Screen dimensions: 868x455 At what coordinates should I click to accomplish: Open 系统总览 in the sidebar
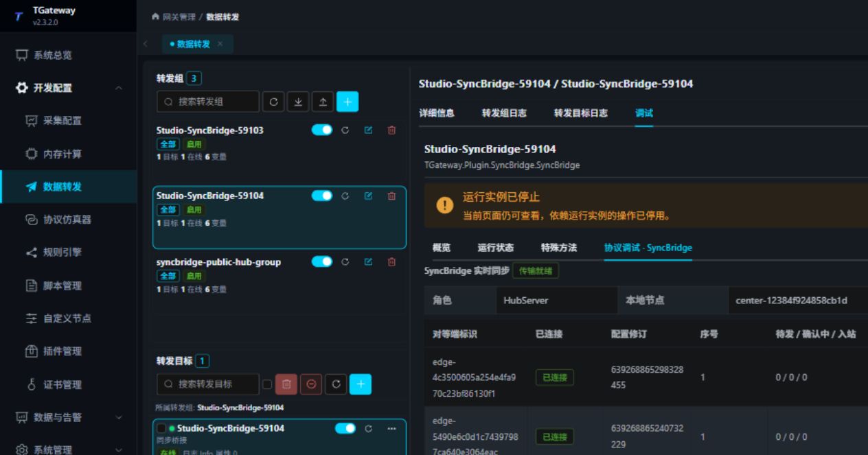69,55
